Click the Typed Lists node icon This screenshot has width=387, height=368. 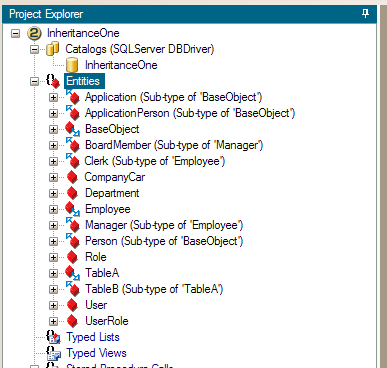click(x=53, y=337)
